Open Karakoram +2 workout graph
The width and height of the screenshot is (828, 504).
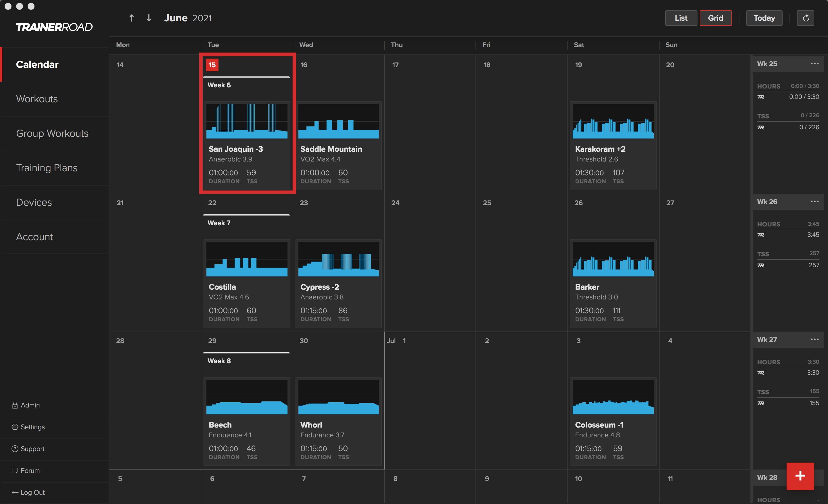(x=613, y=121)
